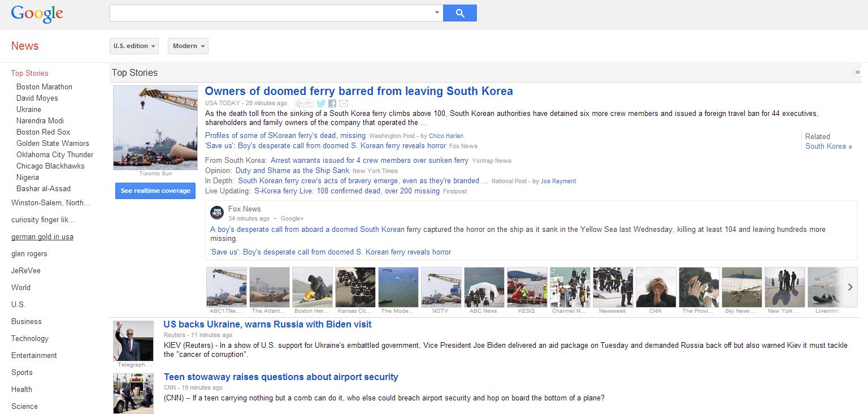Open News heading link

pos(25,46)
